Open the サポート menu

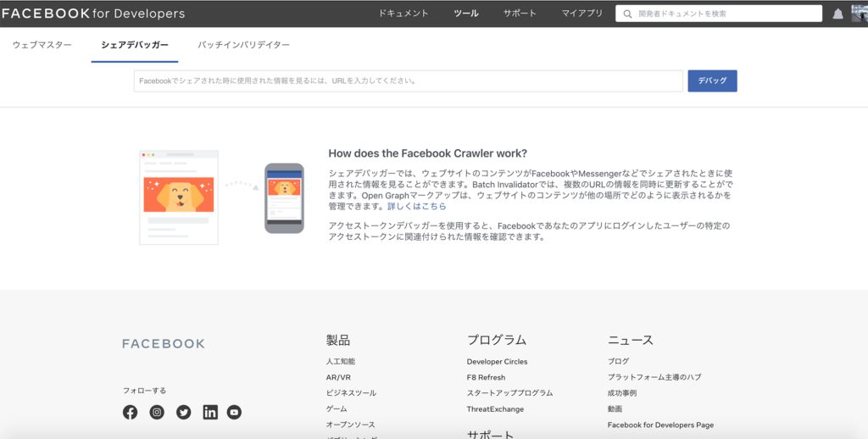[520, 14]
